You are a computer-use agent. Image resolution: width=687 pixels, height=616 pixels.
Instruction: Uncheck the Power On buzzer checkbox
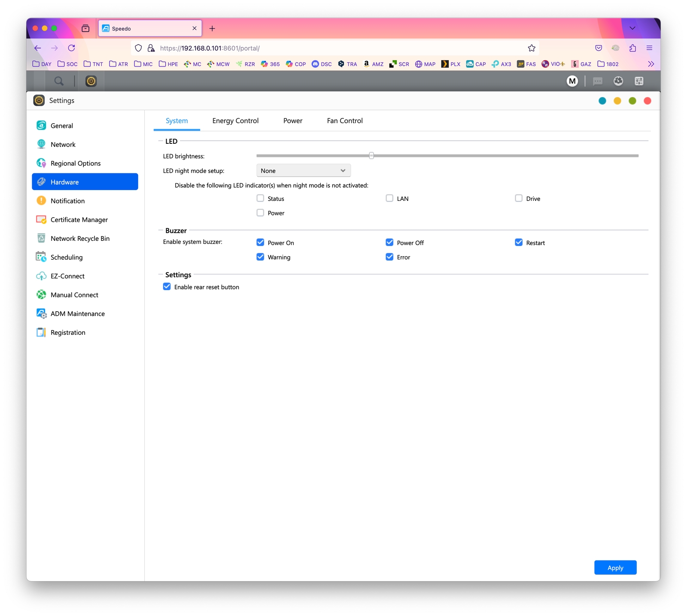[260, 243]
